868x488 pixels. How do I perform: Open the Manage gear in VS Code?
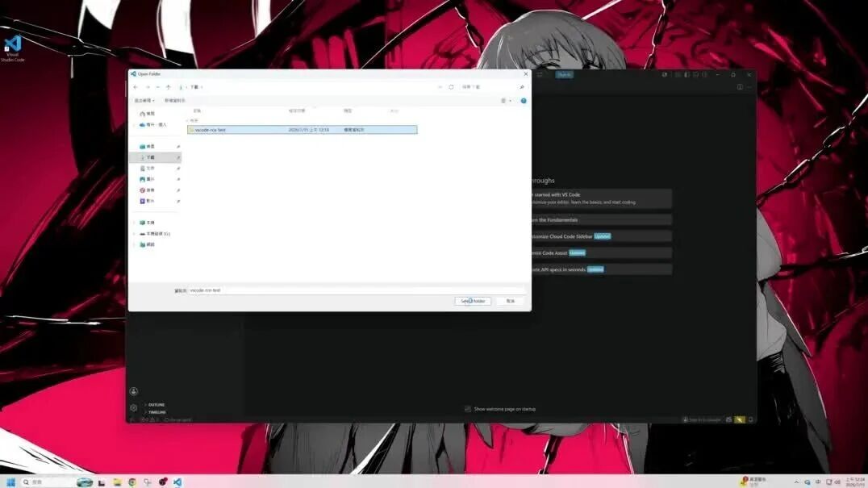click(x=133, y=408)
